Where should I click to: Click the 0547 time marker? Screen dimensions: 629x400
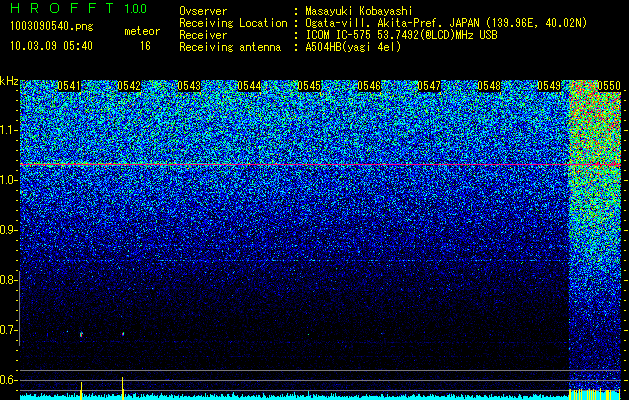[429, 86]
